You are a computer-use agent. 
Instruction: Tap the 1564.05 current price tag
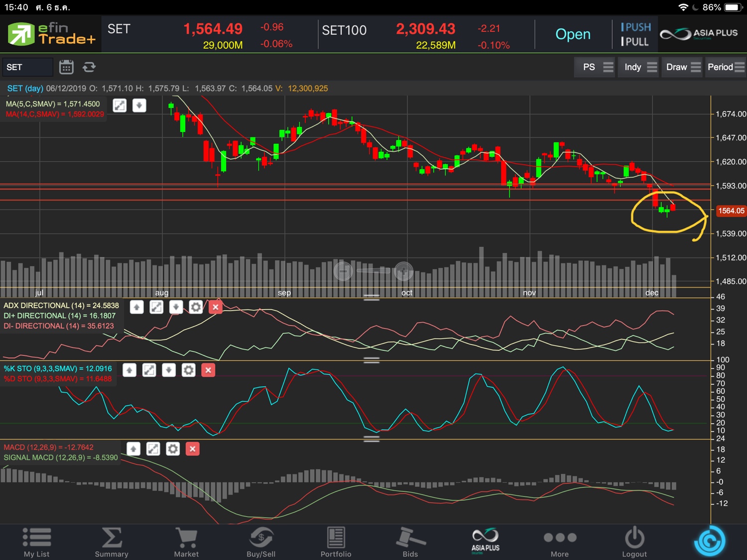click(x=731, y=211)
